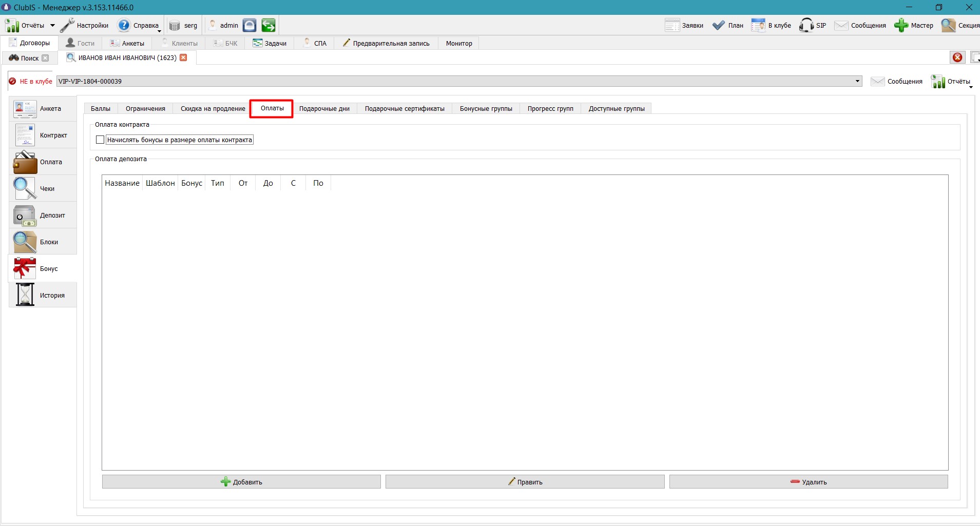Click the Название column header
980x526 pixels.
[122, 183]
